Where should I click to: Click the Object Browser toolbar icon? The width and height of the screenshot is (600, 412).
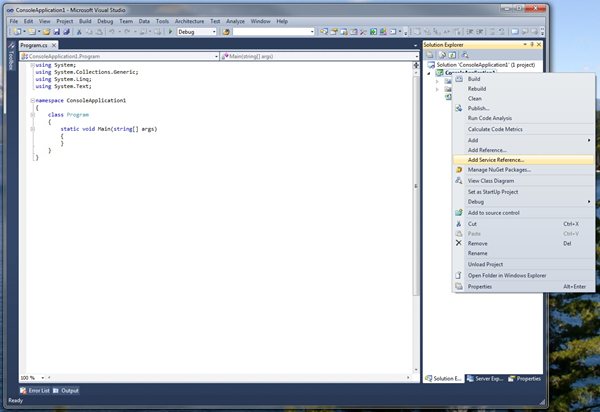354,32
